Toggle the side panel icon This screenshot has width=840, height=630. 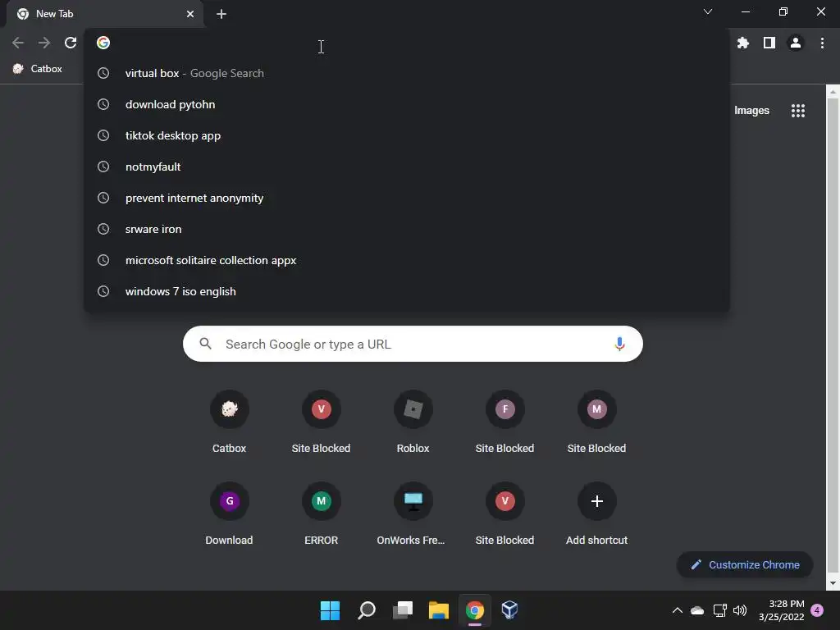pos(769,43)
